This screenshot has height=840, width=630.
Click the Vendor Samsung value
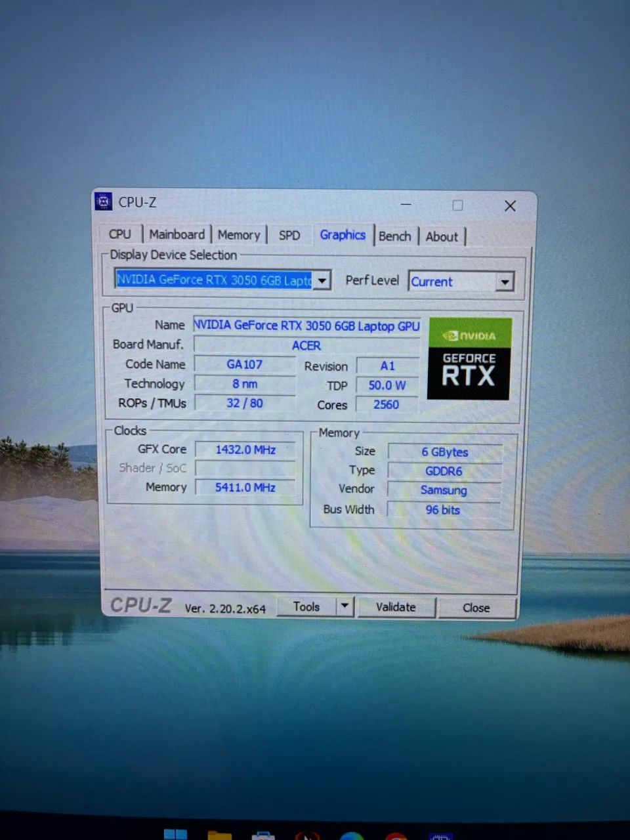[x=444, y=490]
